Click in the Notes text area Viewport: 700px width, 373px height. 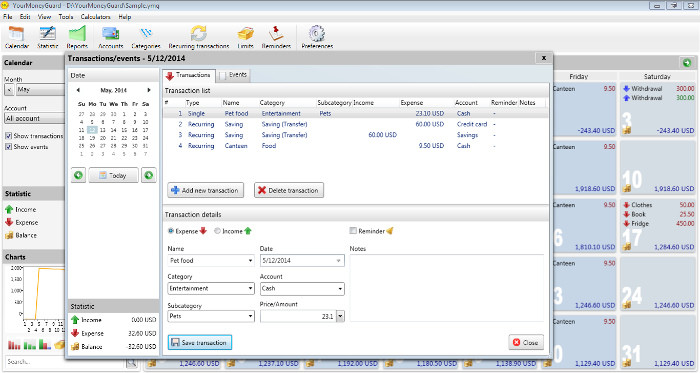pyautogui.click(x=447, y=288)
